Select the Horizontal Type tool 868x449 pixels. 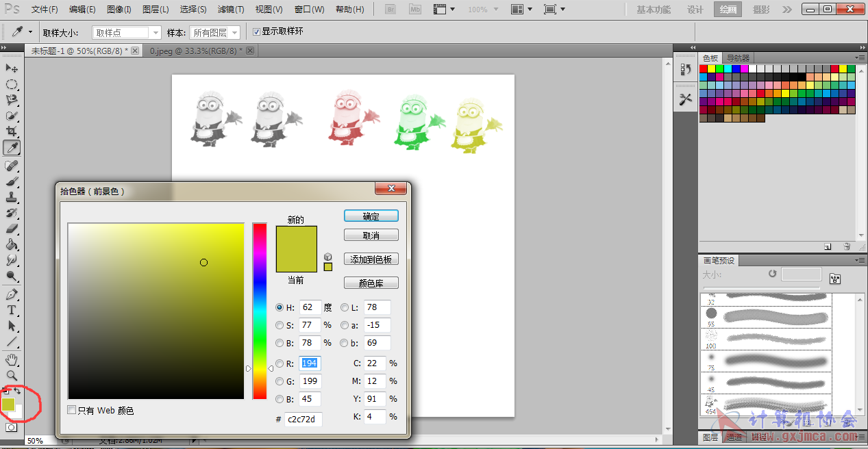point(12,310)
